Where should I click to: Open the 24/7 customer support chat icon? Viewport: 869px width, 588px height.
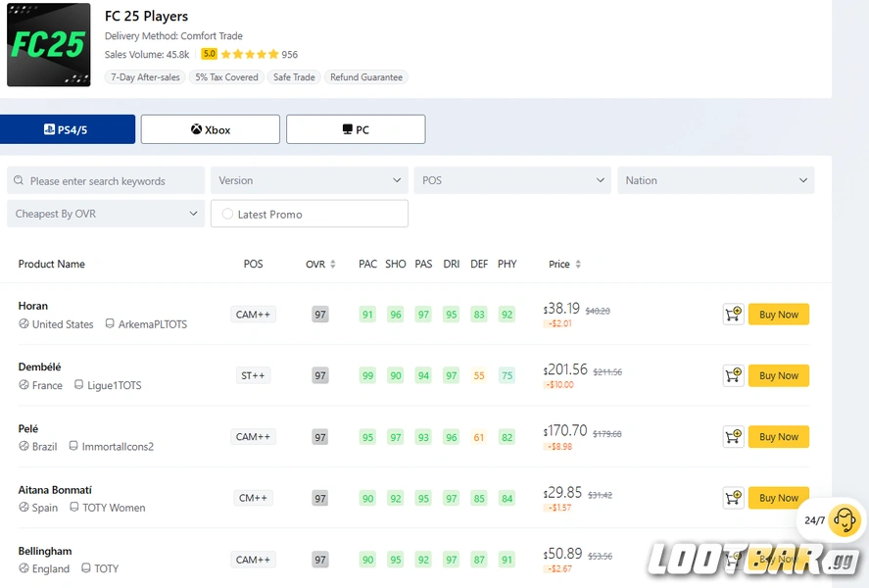click(843, 520)
